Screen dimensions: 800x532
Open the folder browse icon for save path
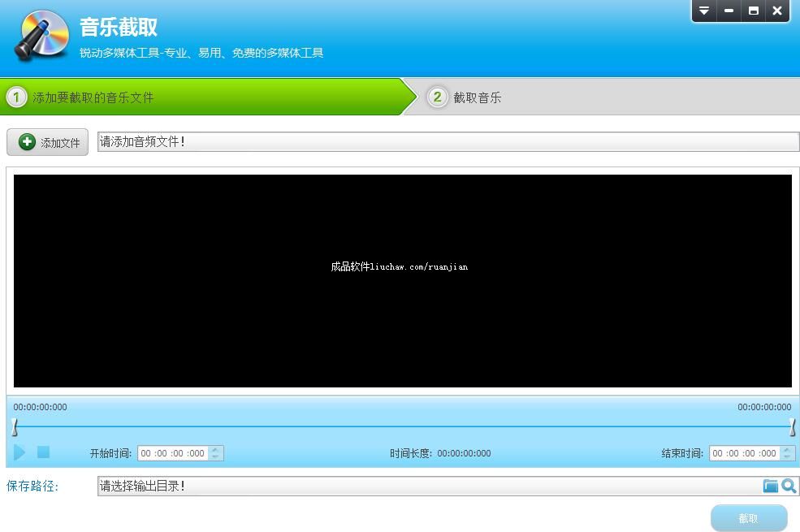pos(770,486)
